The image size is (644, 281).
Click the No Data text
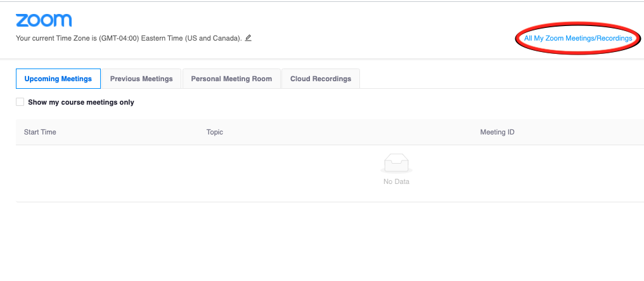(396, 181)
